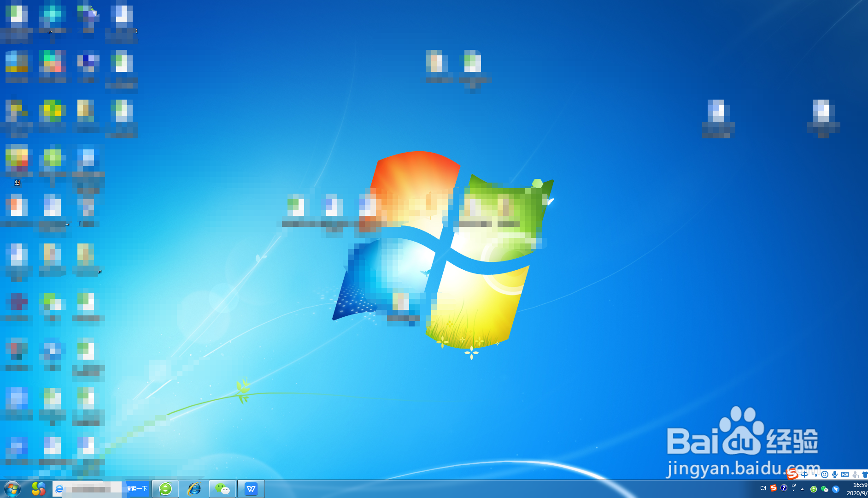Click the 搜索一下 search button
This screenshot has height=498, width=868.
click(x=138, y=489)
